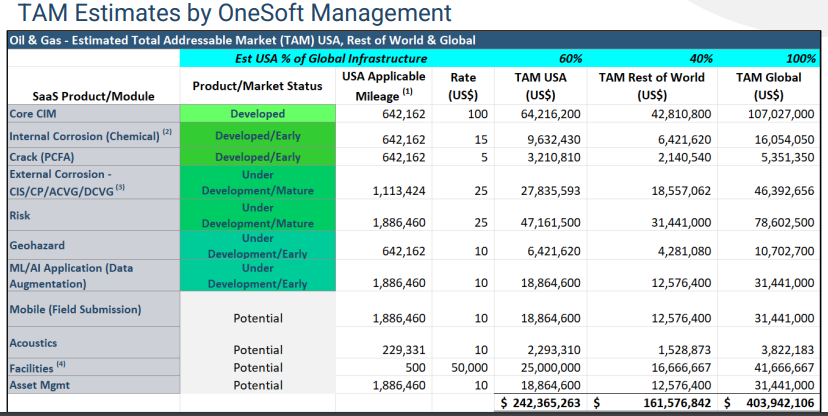828x416 pixels.
Task: Select total TAM USA $ 242,365,263
Action: (x=540, y=403)
